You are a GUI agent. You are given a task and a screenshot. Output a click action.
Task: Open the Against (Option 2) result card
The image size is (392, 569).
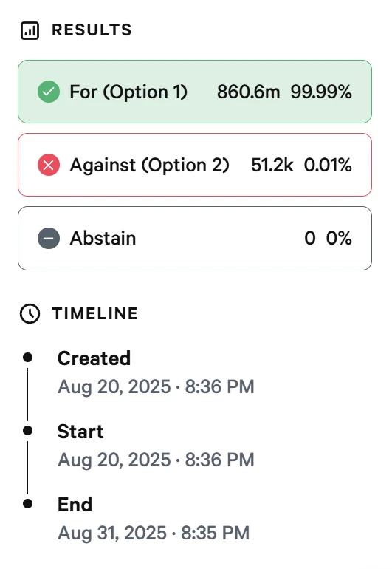tap(195, 165)
